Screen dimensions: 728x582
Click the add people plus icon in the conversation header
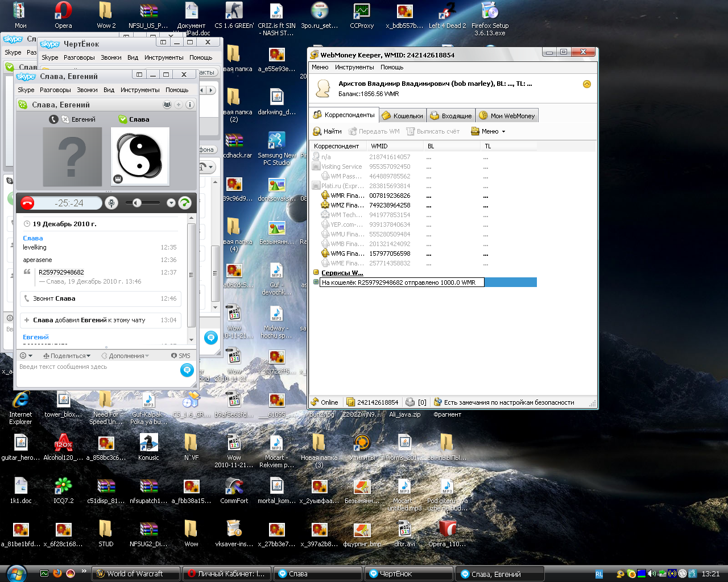(x=178, y=105)
